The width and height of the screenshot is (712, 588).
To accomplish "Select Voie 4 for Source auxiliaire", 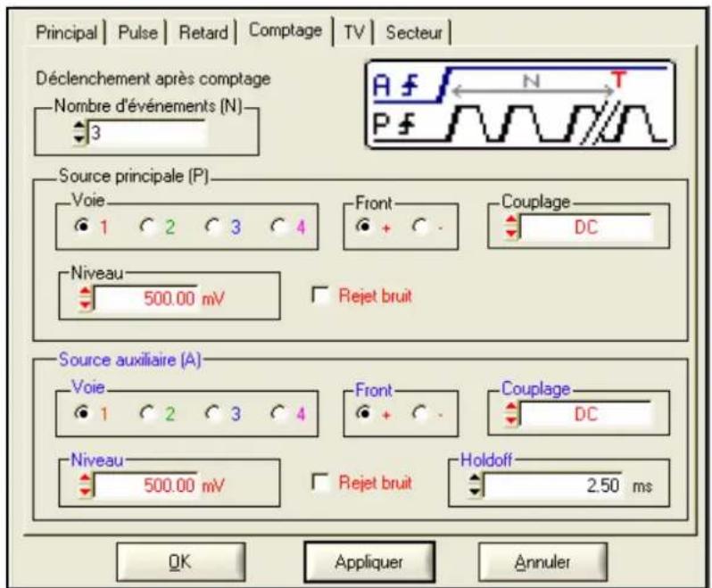I will tap(277, 413).
